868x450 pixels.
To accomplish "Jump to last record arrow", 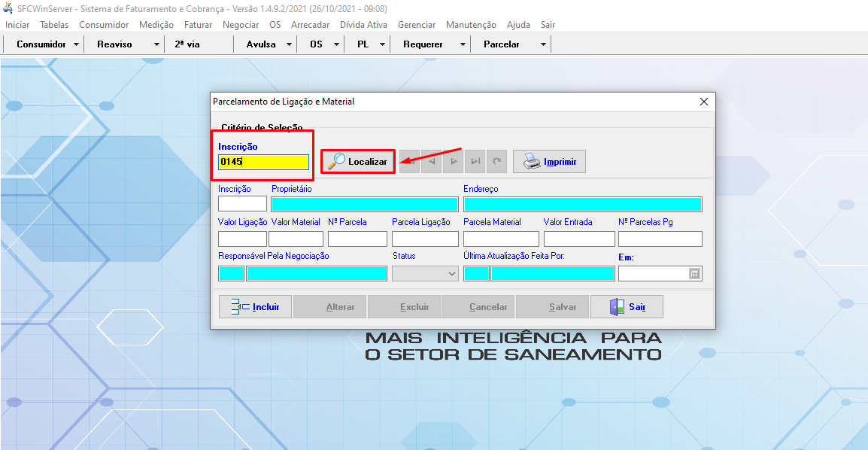I will click(475, 162).
